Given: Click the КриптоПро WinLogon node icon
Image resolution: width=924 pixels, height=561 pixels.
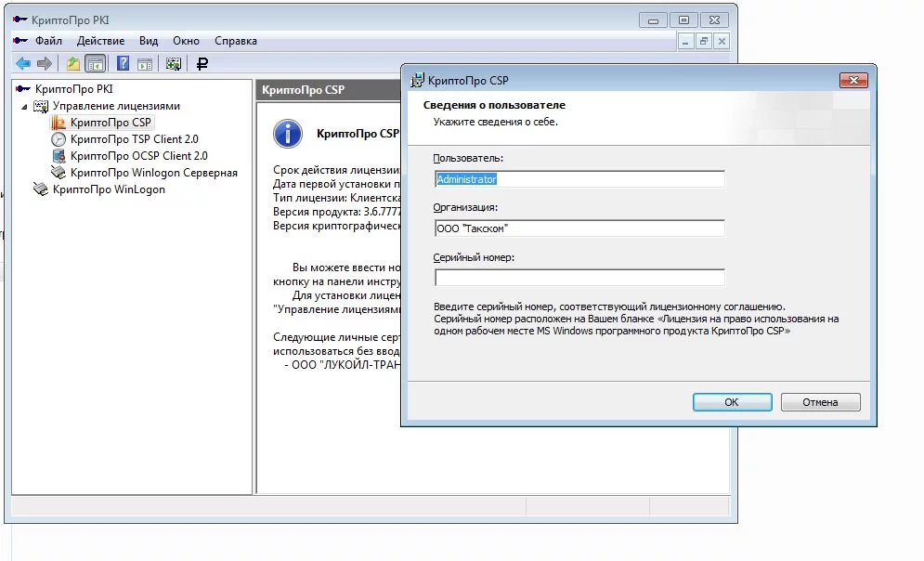Looking at the screenshot, I should coord(41,189).
